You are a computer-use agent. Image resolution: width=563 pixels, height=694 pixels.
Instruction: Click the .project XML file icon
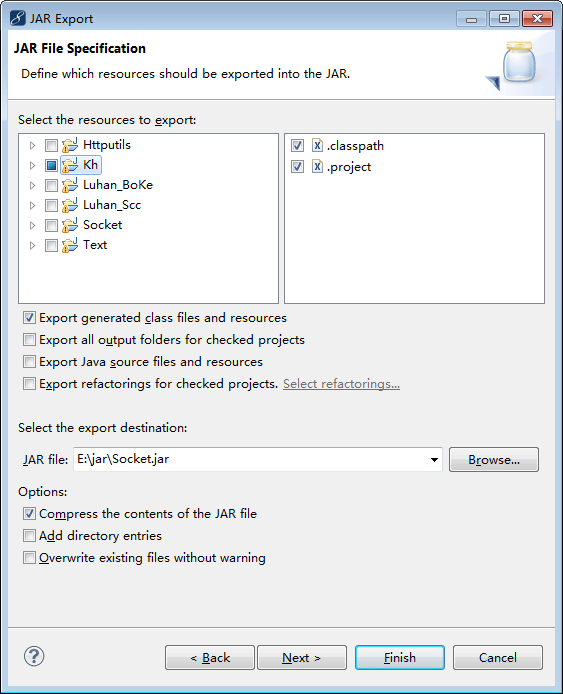317,166
